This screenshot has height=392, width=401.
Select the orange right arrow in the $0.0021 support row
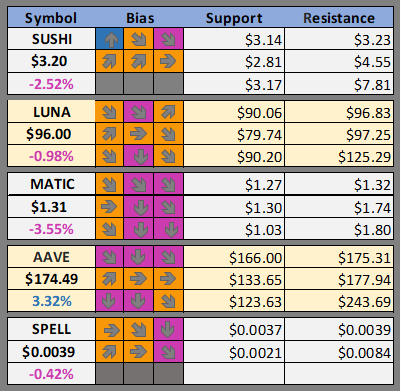(x=138, y=352)
